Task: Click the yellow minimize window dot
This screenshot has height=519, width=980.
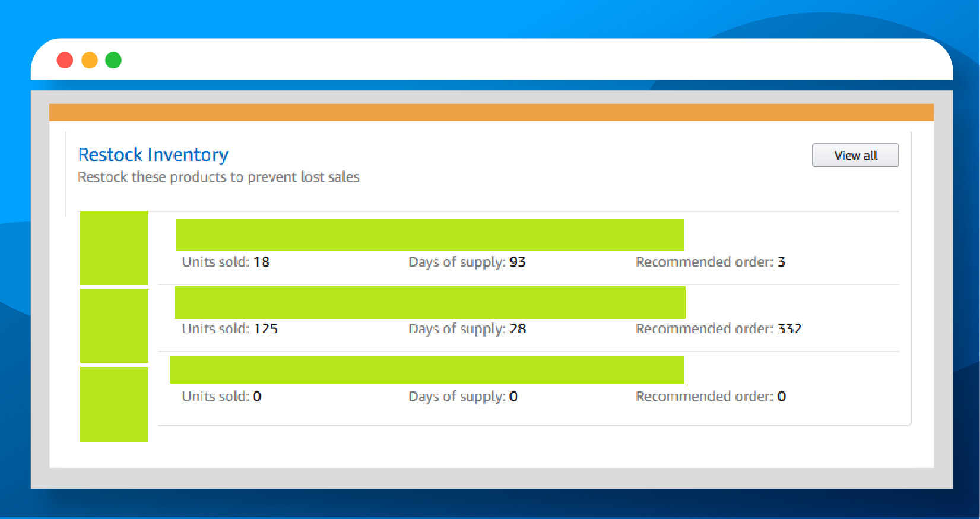Action: (x=90, y=60)
